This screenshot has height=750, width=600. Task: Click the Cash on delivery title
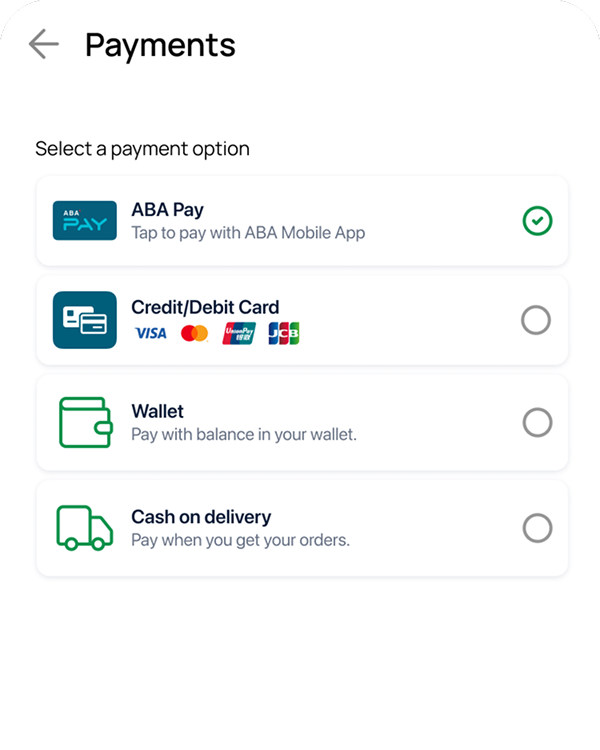[x=201, y=517]
